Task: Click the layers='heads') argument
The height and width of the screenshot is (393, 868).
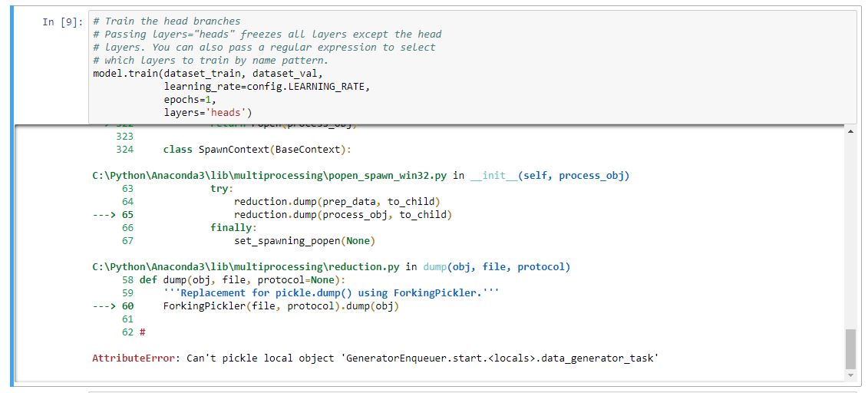Action: [x=207, y=113]
